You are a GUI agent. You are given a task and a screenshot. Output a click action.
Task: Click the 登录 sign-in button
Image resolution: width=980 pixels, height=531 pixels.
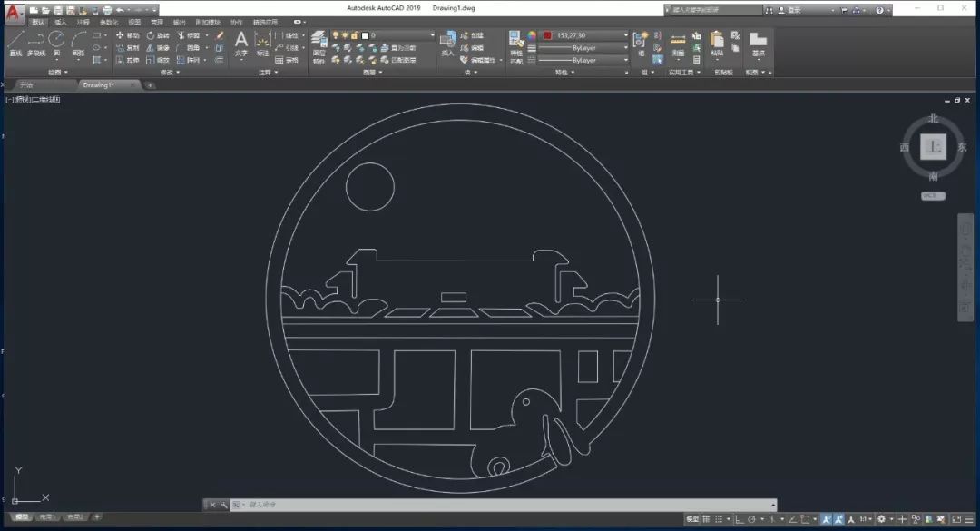point(794,9)
